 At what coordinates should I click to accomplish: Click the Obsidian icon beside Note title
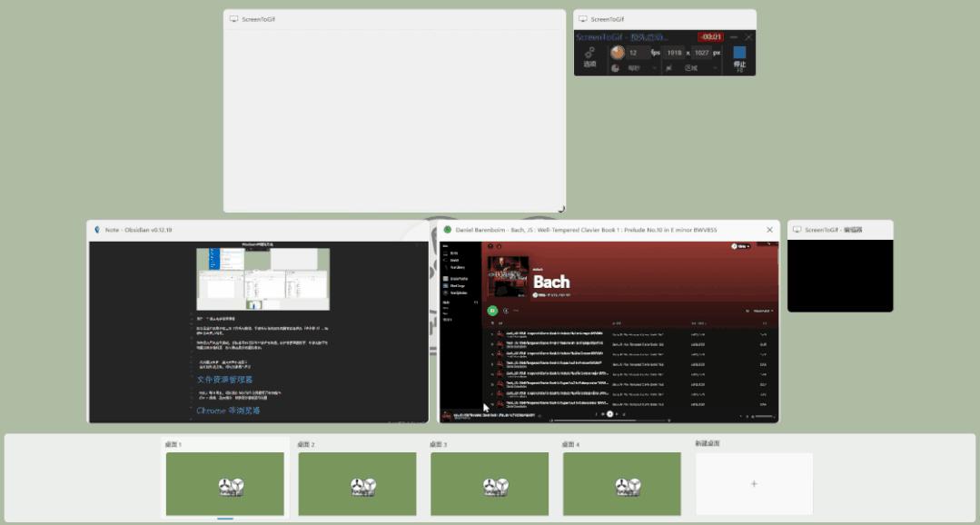[97, 230]
